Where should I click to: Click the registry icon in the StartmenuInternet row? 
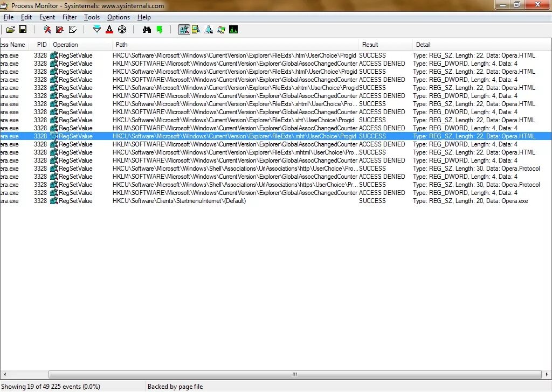point(54,201)
